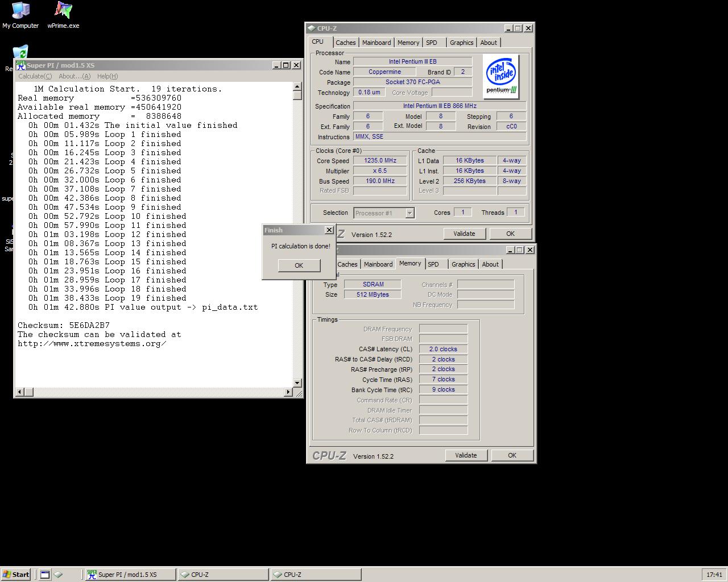Click the Multiplier value x 6.5
Viewport: 728px width, 582px height.
[380, 171]
